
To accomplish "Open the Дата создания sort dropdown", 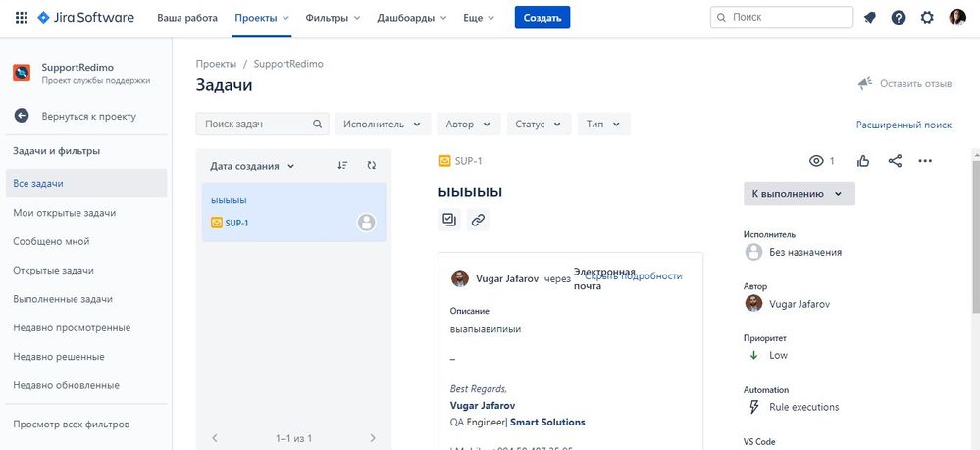I will [252, 166].
